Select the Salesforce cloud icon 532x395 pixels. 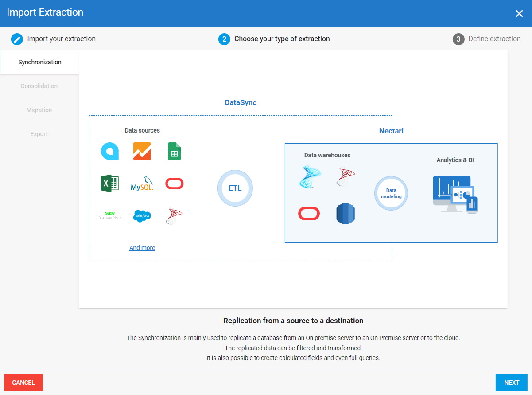[x=142, y=216]
